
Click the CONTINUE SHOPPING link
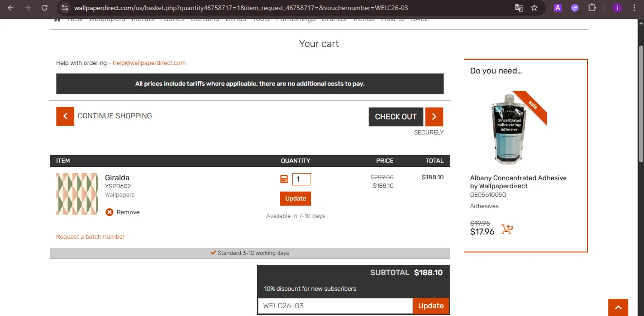pos(115,116)
